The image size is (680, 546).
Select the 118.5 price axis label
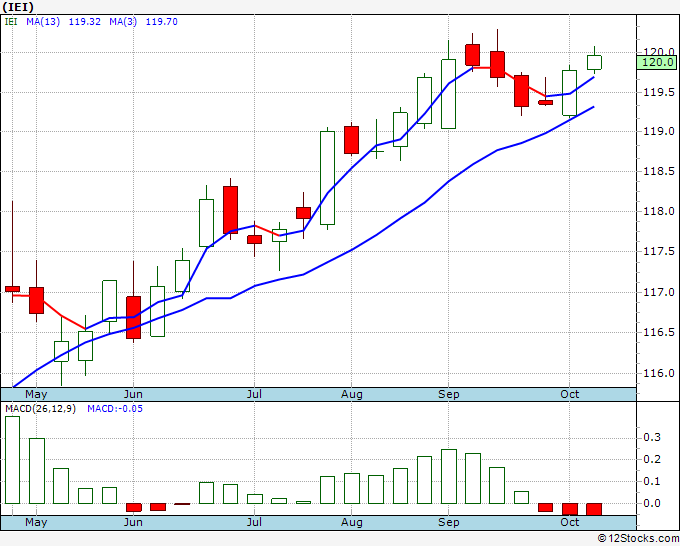tap(659, 171)
